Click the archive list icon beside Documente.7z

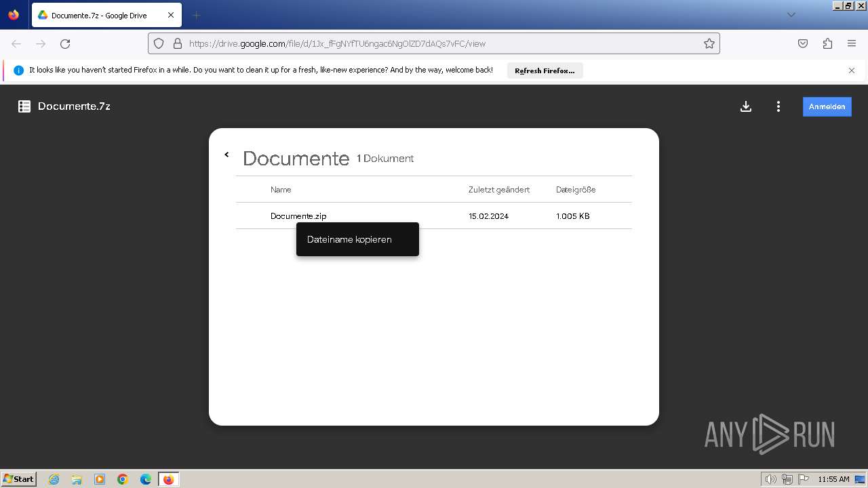pos(24,106)
